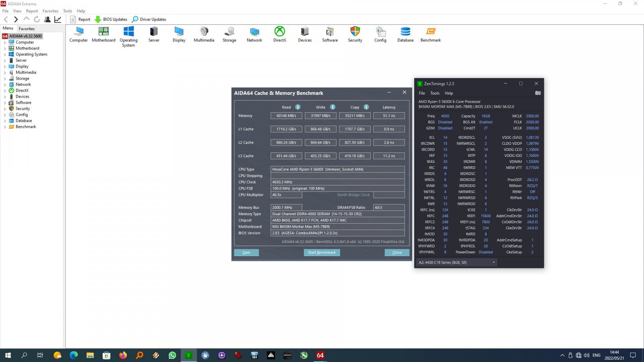644x362 pixels.
Task: Expand Server tree node
Action: (5, 60)
